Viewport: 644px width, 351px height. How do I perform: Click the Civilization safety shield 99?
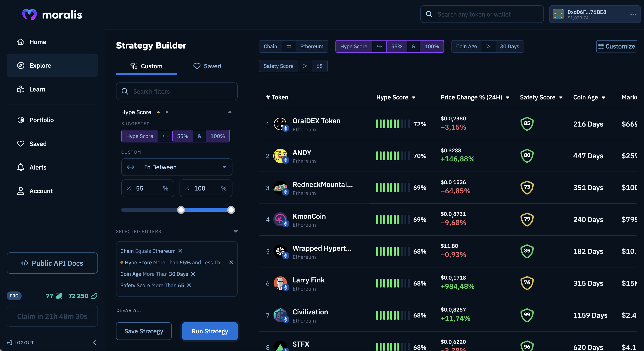pos(527,315)
